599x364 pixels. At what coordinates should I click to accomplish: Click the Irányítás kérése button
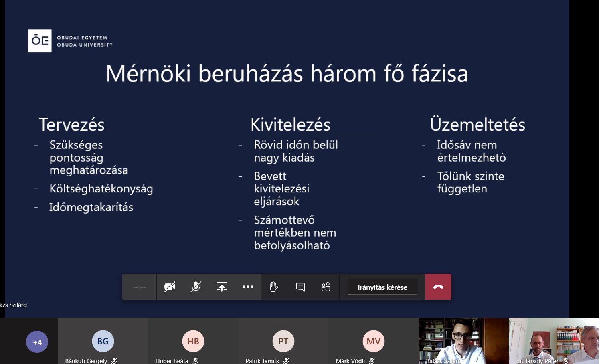pos(382,287)
